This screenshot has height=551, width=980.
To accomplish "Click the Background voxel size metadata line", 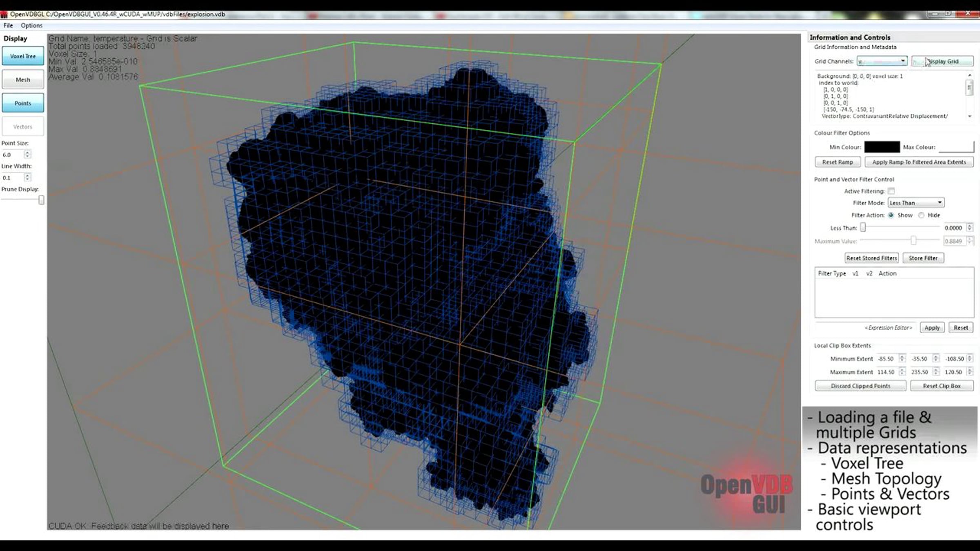I will point(860,76).
